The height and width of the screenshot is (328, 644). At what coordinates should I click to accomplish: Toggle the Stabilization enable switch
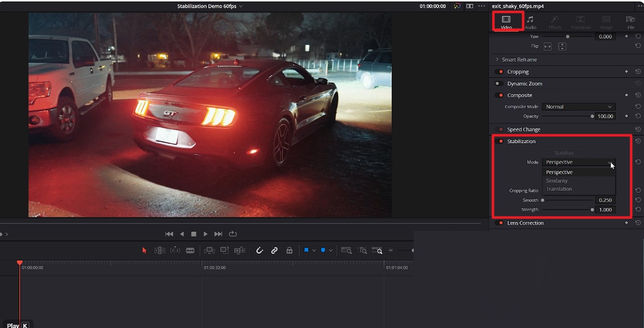click(500, 141)
